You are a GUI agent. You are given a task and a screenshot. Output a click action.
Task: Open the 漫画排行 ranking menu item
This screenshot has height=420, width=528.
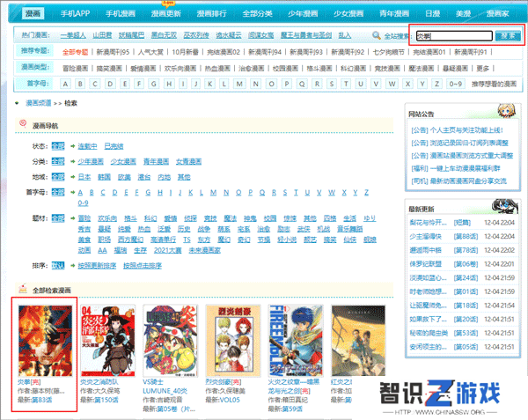[x=211, y=13]
